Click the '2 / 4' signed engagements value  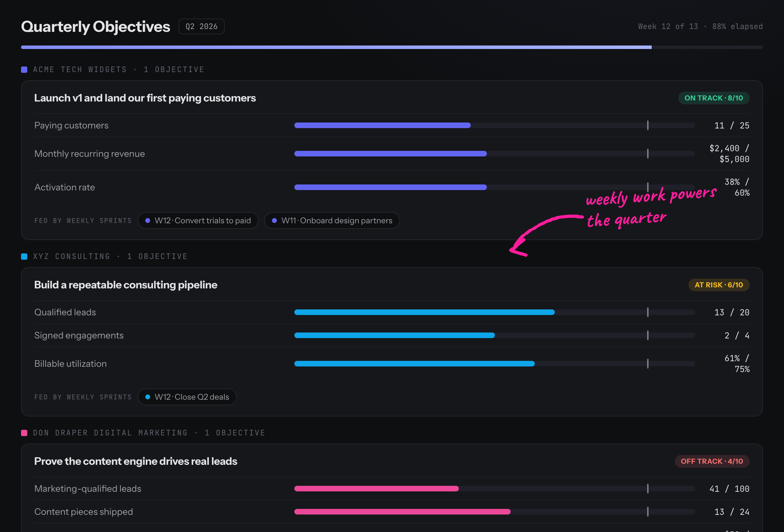(737, 335)
